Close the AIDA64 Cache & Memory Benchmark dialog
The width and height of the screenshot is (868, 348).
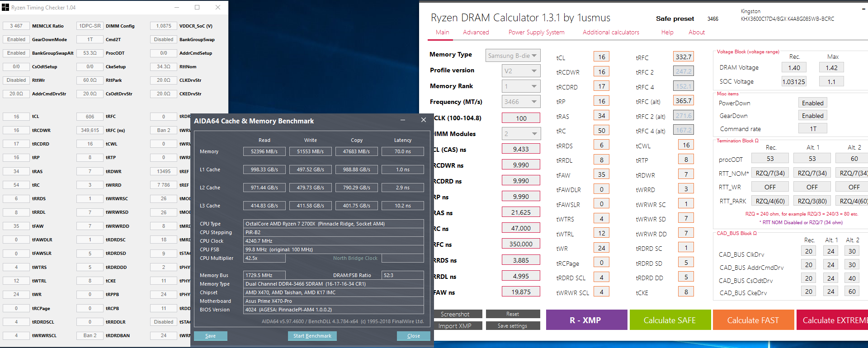tap(424, 120)
